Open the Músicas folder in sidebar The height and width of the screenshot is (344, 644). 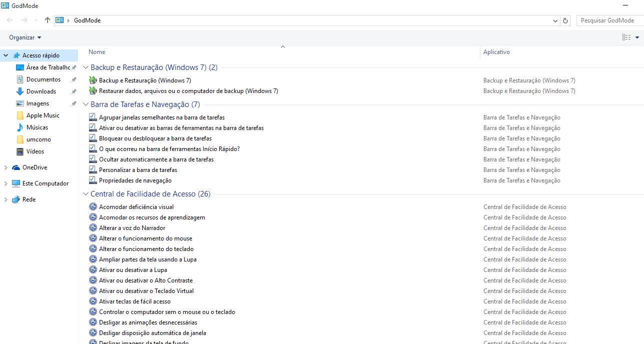click(37, 127)
